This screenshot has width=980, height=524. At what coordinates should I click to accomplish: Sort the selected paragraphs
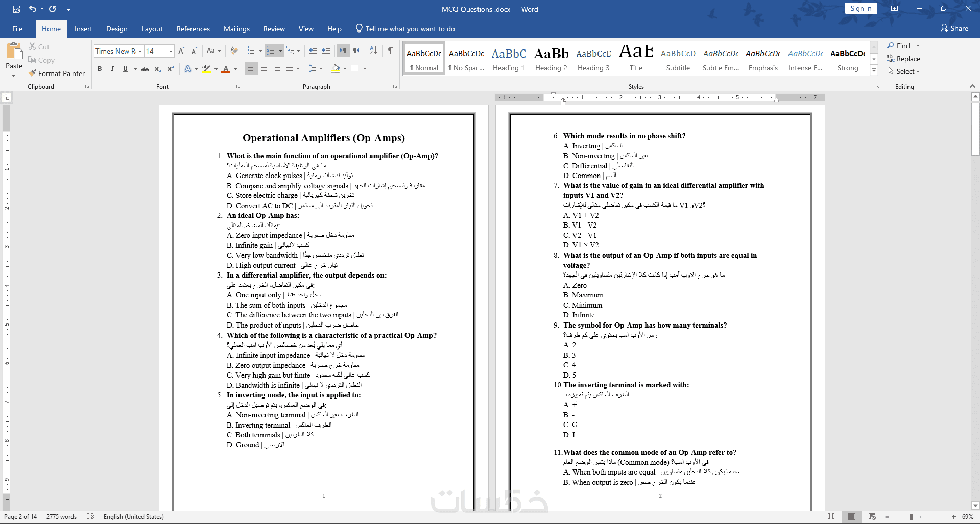(373, 51)
